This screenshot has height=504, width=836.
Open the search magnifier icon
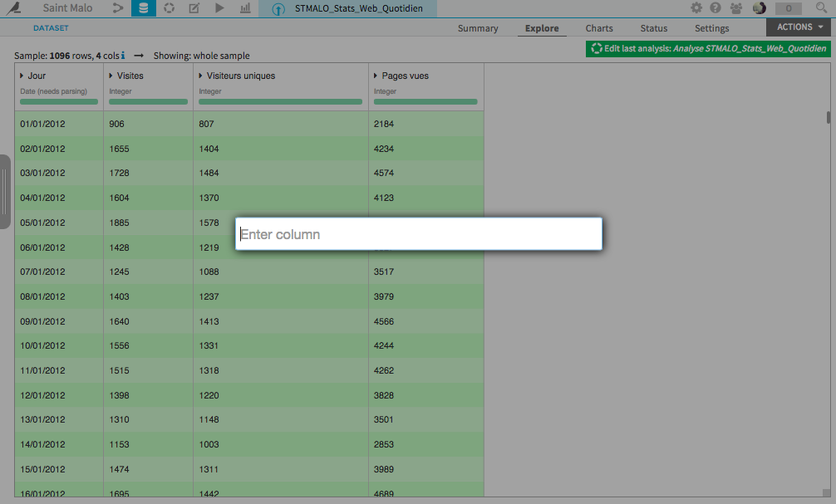tap(822, 8)
